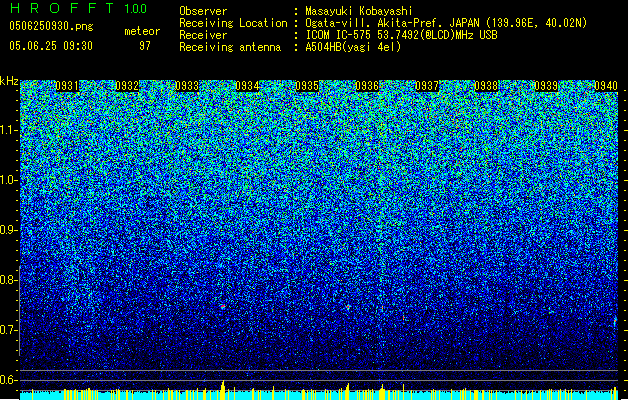Click the 0933 time marker
This screenshot has height=400, width=629.
point(187,86)
